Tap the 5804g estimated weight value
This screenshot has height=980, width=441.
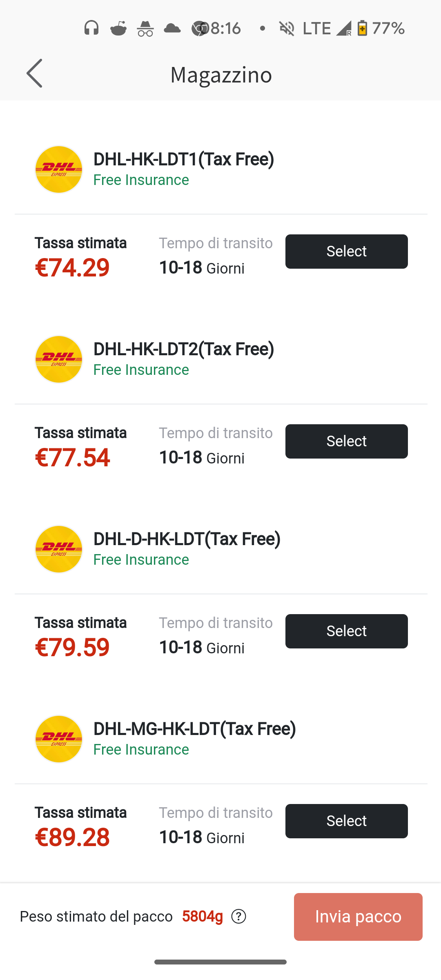pos(203,917)
